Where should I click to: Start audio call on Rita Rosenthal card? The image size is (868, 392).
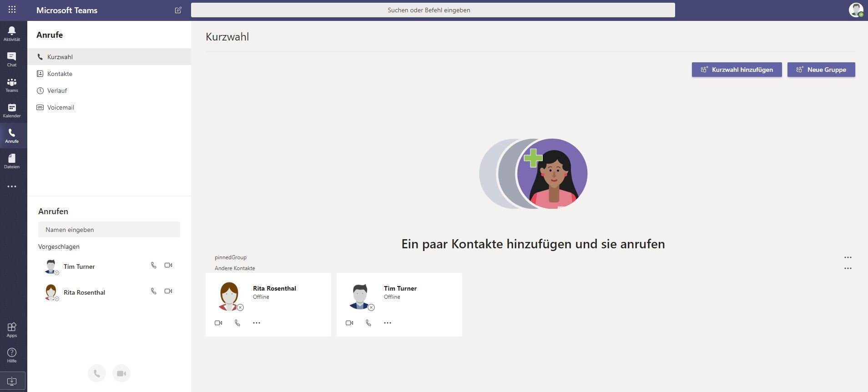pos(237,323)
